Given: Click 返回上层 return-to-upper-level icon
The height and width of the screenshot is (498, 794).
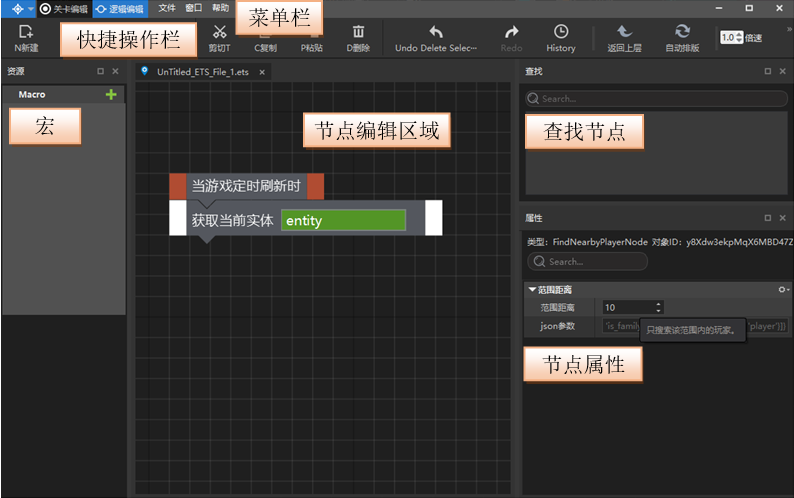Looking at the screenshot, I should point(624,32).
